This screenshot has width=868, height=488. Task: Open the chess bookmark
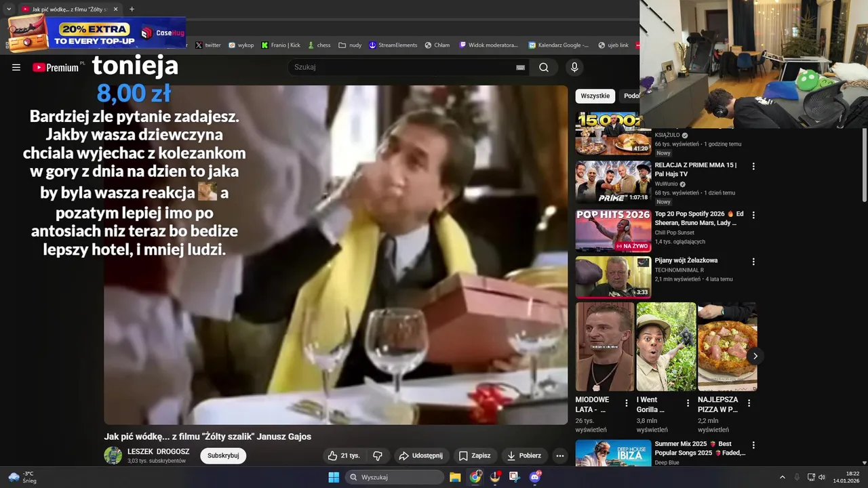(319, 45)
